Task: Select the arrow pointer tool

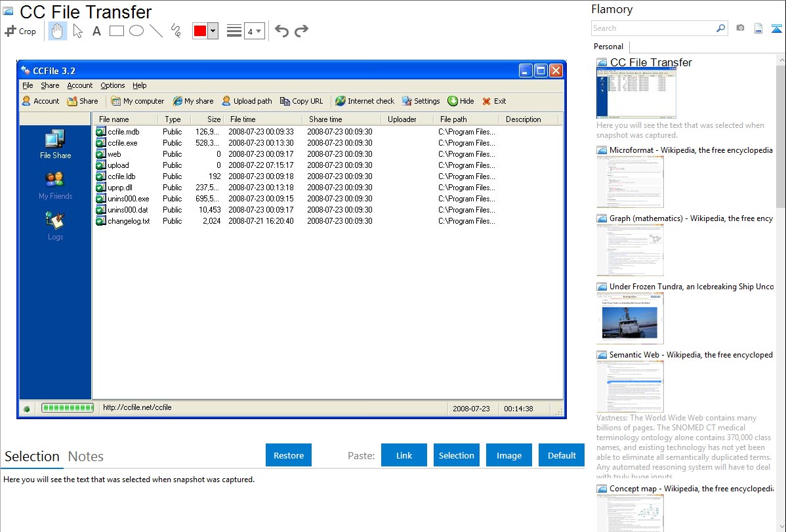Action: 77,31
